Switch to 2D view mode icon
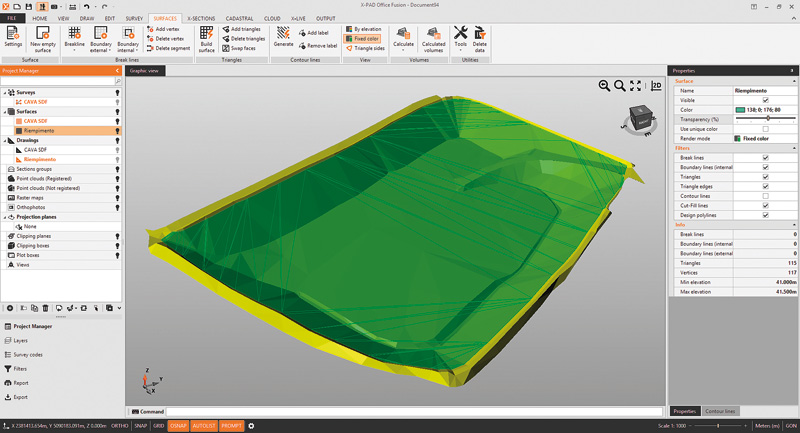The height and width of the screenshot is (433, 800). [656, 86]
